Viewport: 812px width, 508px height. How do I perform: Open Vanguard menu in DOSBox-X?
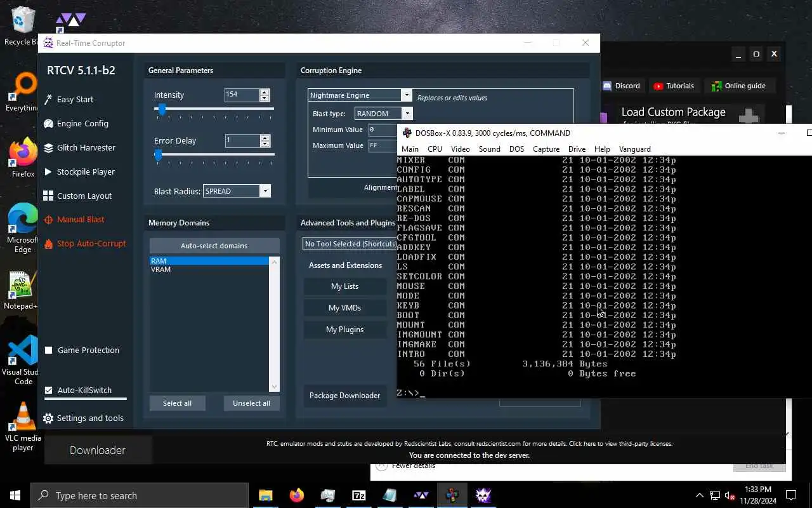(634, 149)
